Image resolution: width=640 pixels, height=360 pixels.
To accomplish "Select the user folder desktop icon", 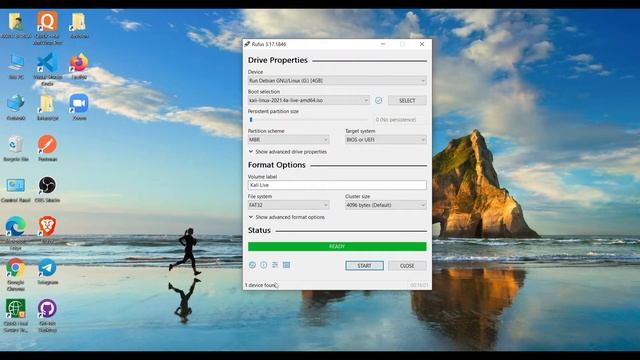I will 16,22.
